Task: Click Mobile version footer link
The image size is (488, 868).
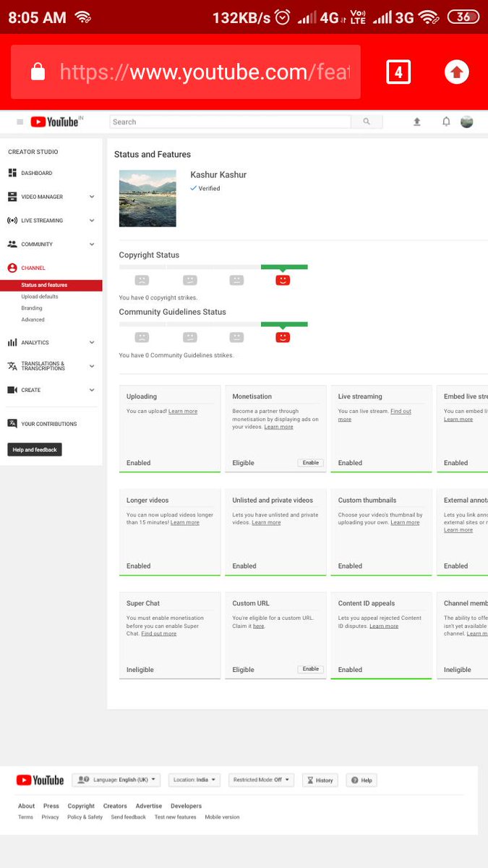Action: click(x=223, y=817)
